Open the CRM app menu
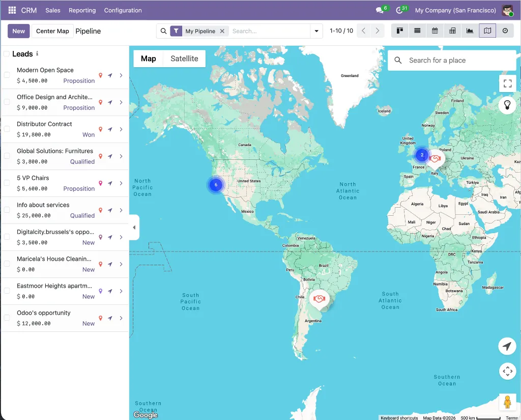The height and width of the screenshot is (420, 521). [29, 10]
